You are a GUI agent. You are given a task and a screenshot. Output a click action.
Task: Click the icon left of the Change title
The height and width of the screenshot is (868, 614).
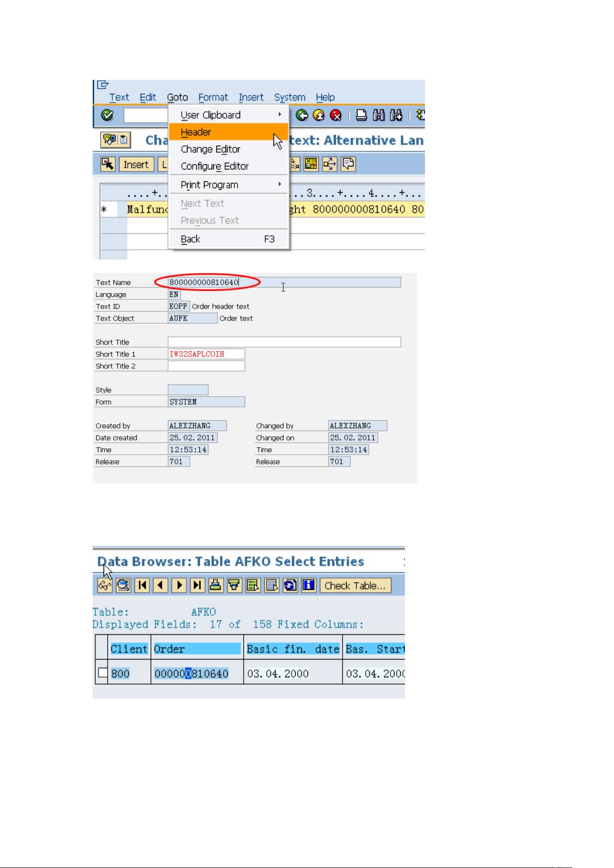pyautogui.click(x=116, y=140)
